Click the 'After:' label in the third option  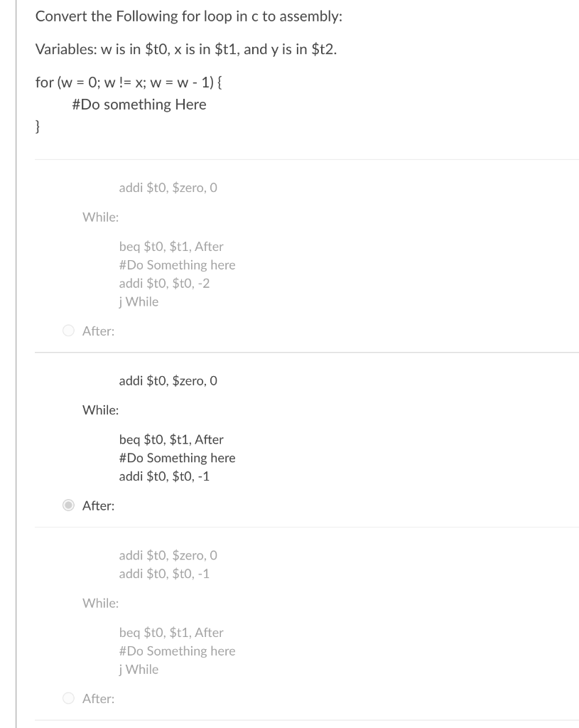[98, 698]
